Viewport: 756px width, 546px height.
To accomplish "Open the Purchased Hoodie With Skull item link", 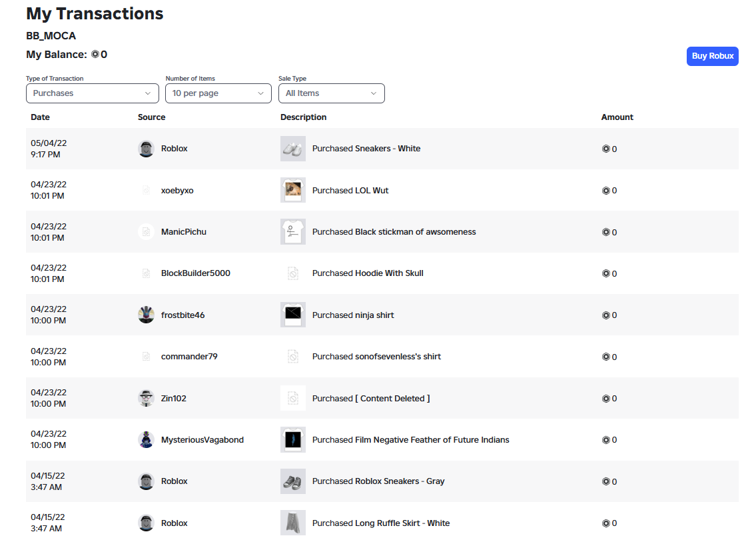I will (368, 273).
